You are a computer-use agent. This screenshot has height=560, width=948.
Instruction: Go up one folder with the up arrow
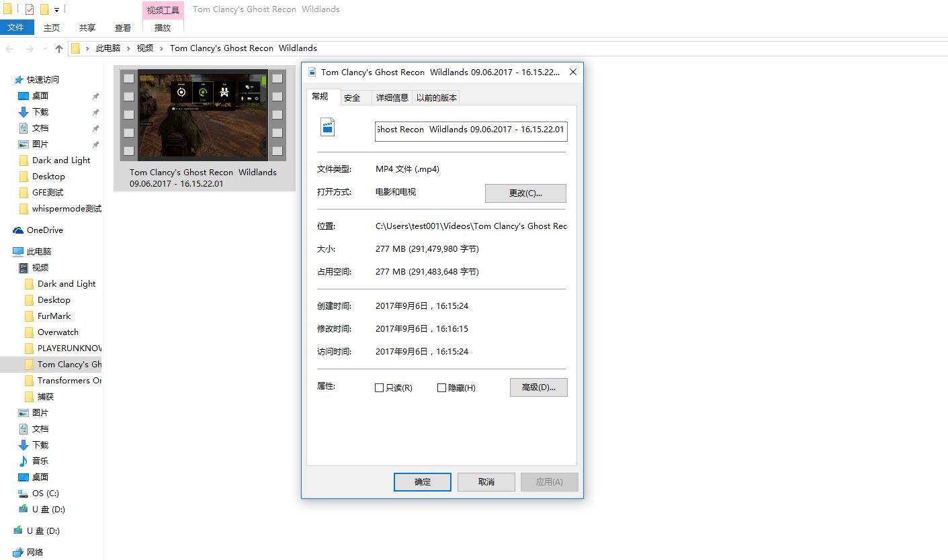[59, 48]
